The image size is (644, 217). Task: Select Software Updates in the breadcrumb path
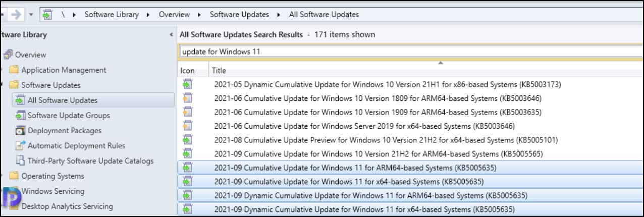(x=240, y=15)
